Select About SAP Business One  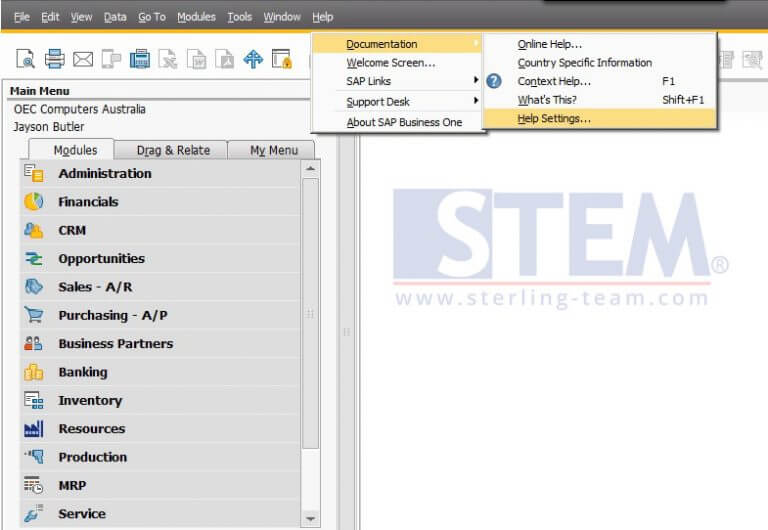(x=397, y=122)
